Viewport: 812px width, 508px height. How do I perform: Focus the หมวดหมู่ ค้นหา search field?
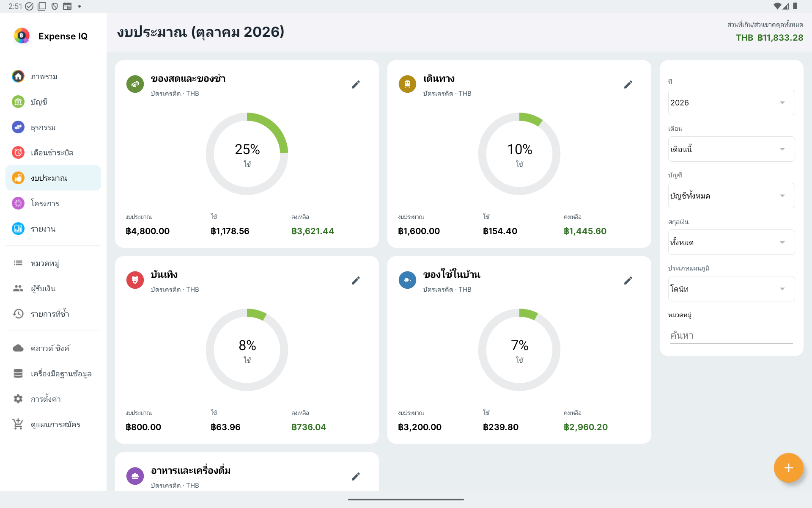(731, 335)
